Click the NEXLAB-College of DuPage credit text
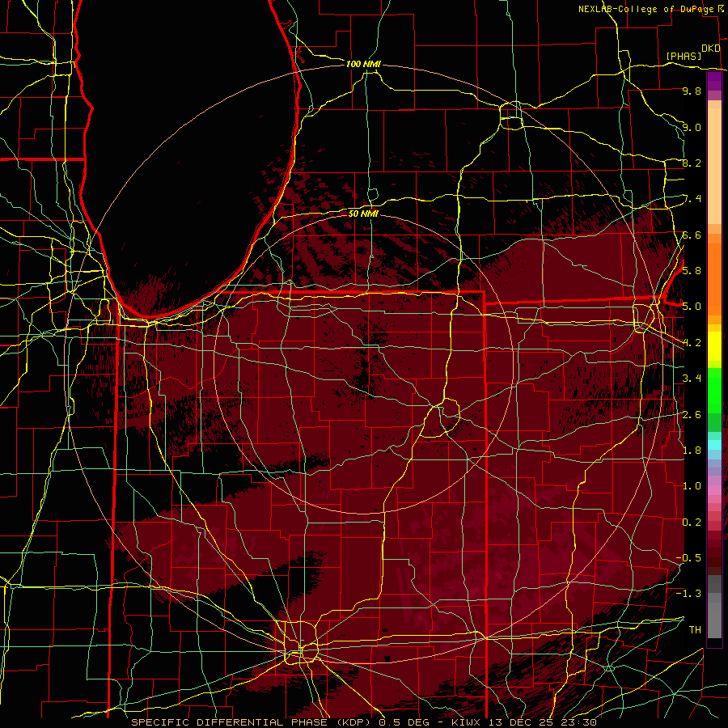The width and height of the screenshot is (728, 728). [x=646, y=9]
